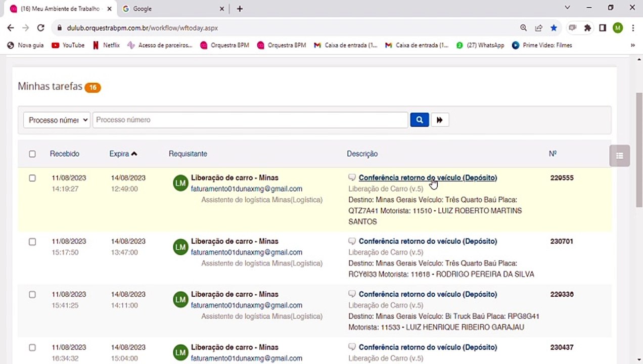The width and height of the screenshot is (643, 364).
Task: Click process number 229336
Action: pyautogui.click(x=562, y=294)
